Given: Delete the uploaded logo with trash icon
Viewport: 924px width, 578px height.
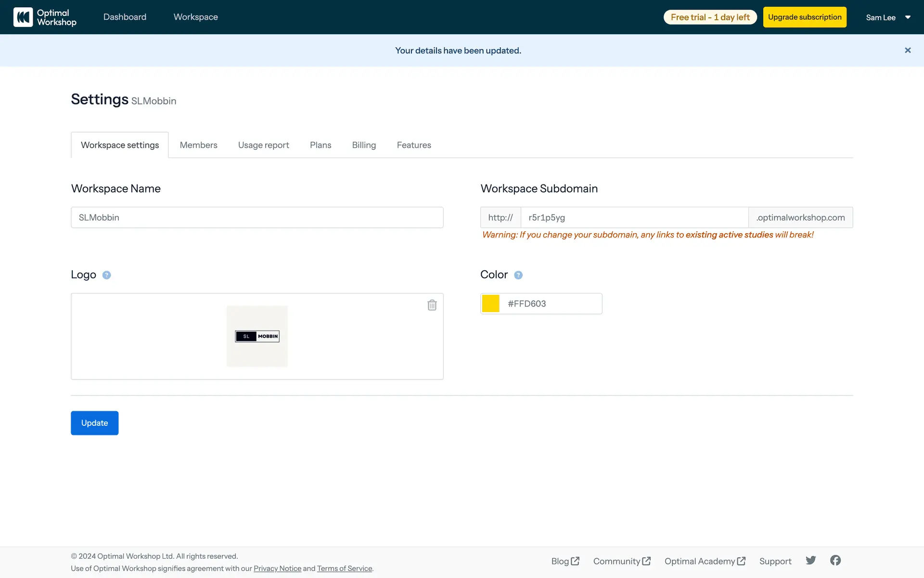Looking at the screenshot, I should [x=432, y=305].
